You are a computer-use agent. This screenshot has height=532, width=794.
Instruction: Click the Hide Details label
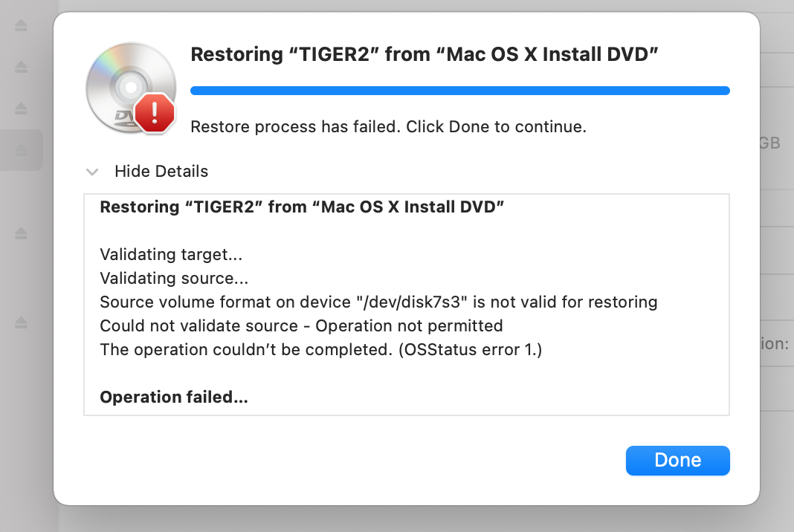161,171
